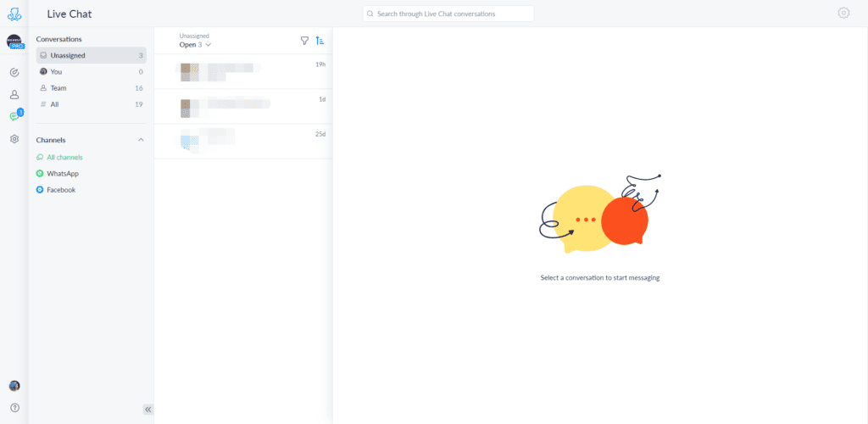Click the app logo icon at top left
The image size is (868, 424).
[14, 14]
